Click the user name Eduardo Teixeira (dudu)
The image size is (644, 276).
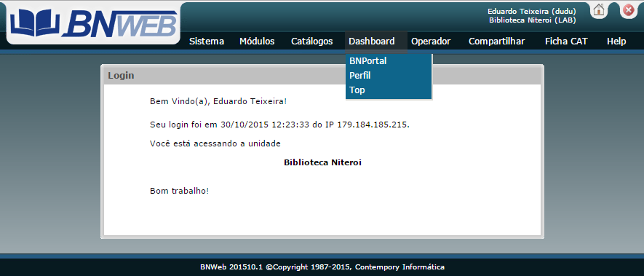click(531, 12)
